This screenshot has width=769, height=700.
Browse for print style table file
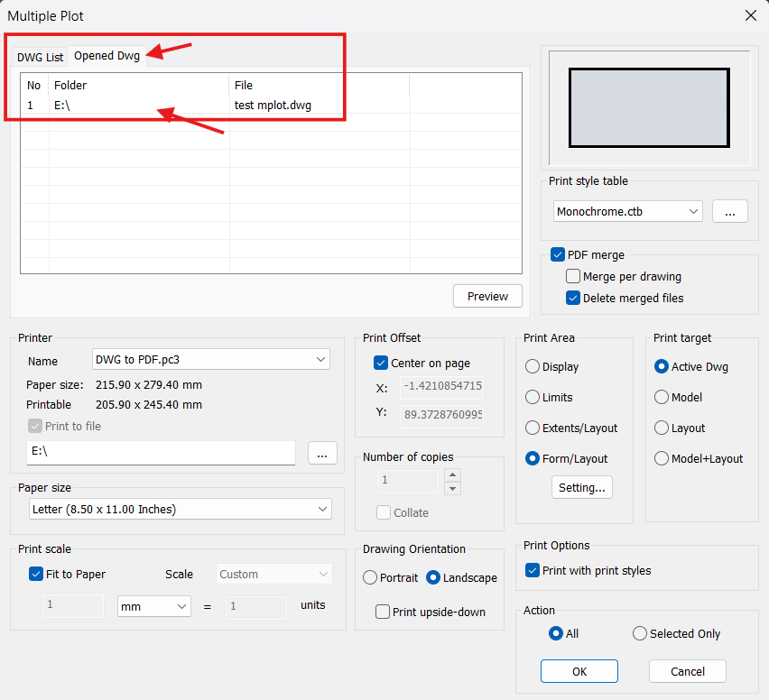coord(729,211)
